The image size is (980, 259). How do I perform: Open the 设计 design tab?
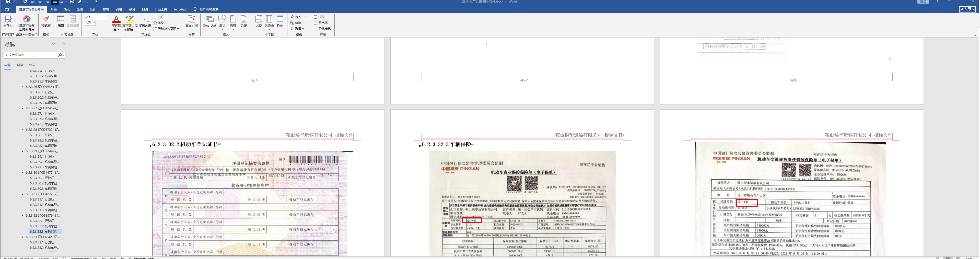[x=92, y=9]
